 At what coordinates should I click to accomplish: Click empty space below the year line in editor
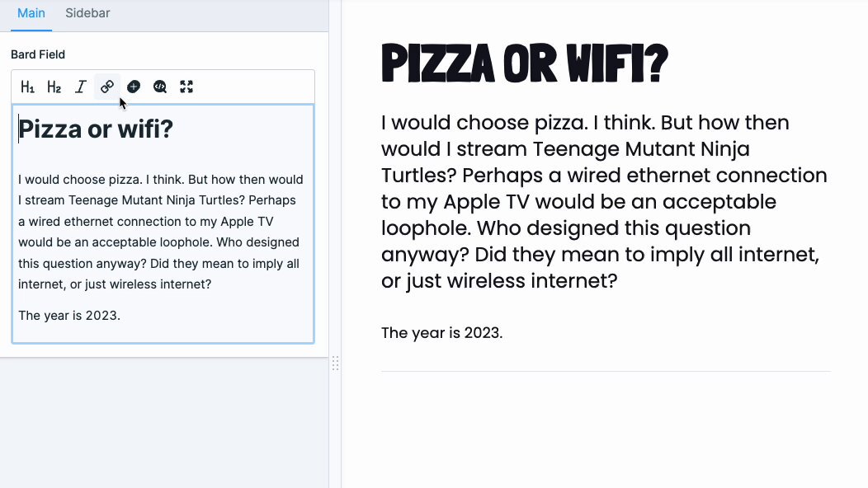tap(163, 333)
